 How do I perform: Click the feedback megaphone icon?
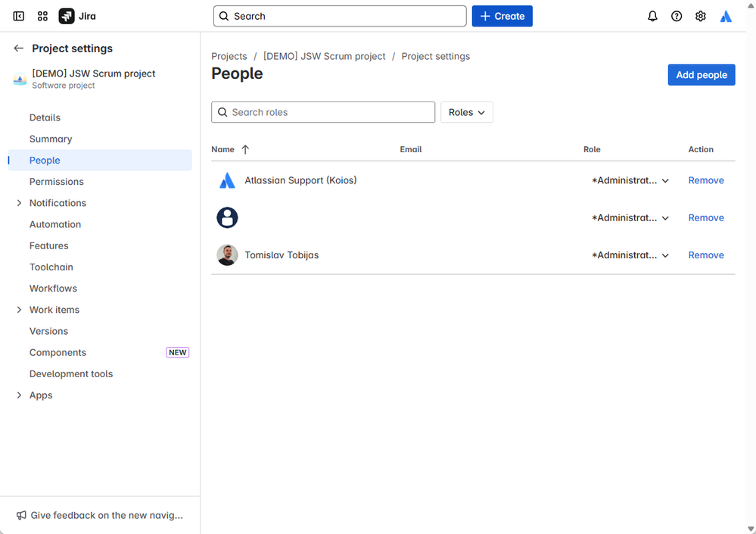click(x=21, y=515)
